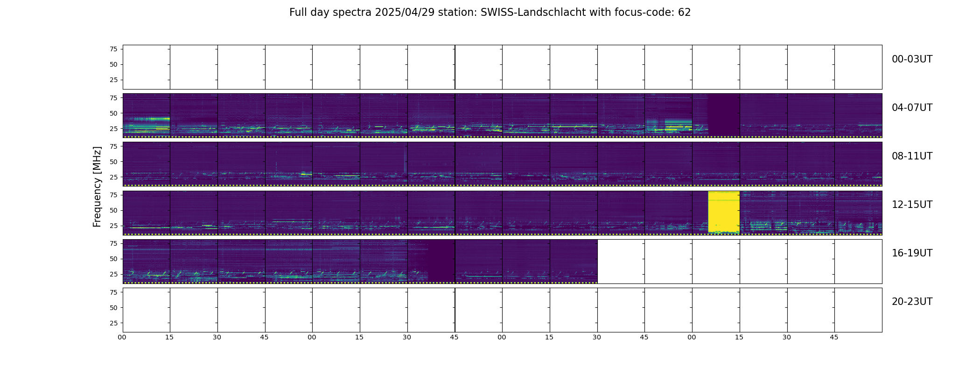Click the '50' tick in the 20-23UT row
The image size is (980, 373).
point(113,307)
